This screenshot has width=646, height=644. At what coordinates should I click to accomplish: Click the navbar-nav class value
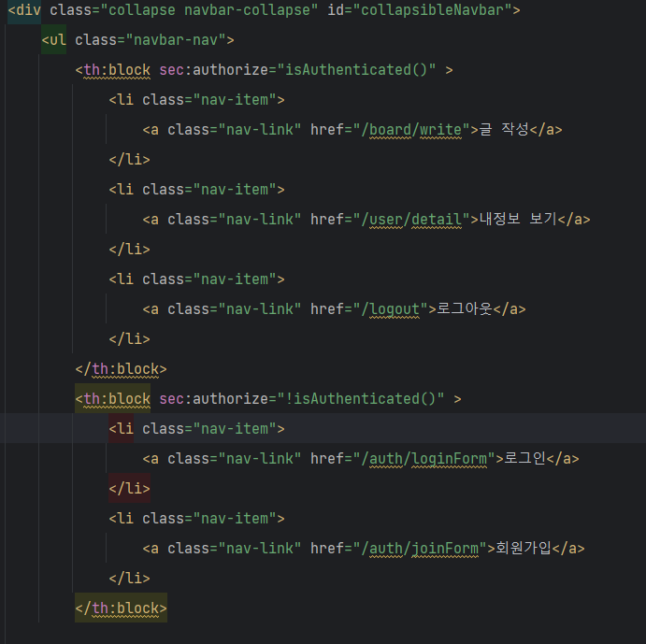(176, 40)
